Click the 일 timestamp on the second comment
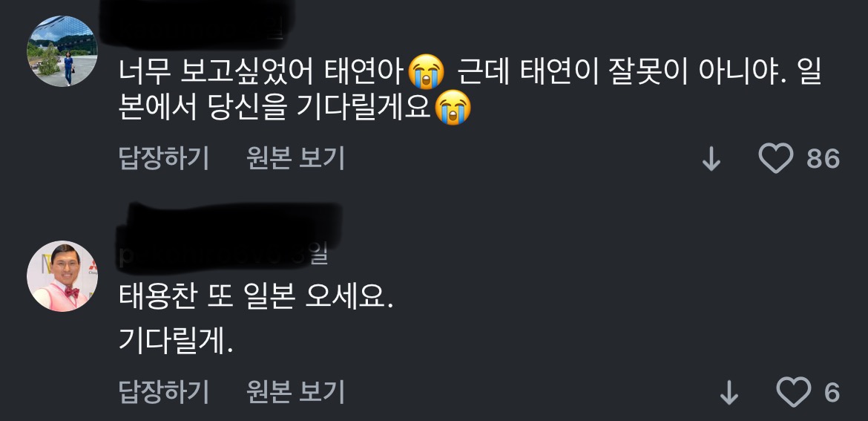Image resolution: width=868 pixels, height=421 pixels. (320, 256)
